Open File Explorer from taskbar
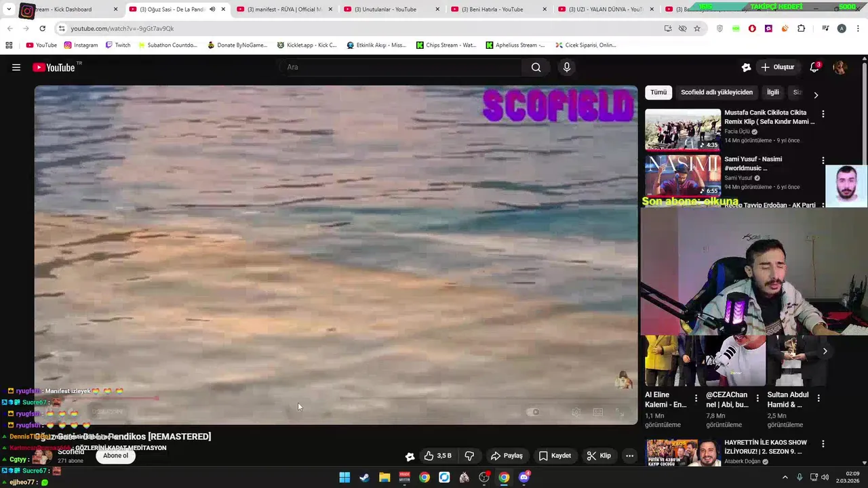 coord(384,477)
